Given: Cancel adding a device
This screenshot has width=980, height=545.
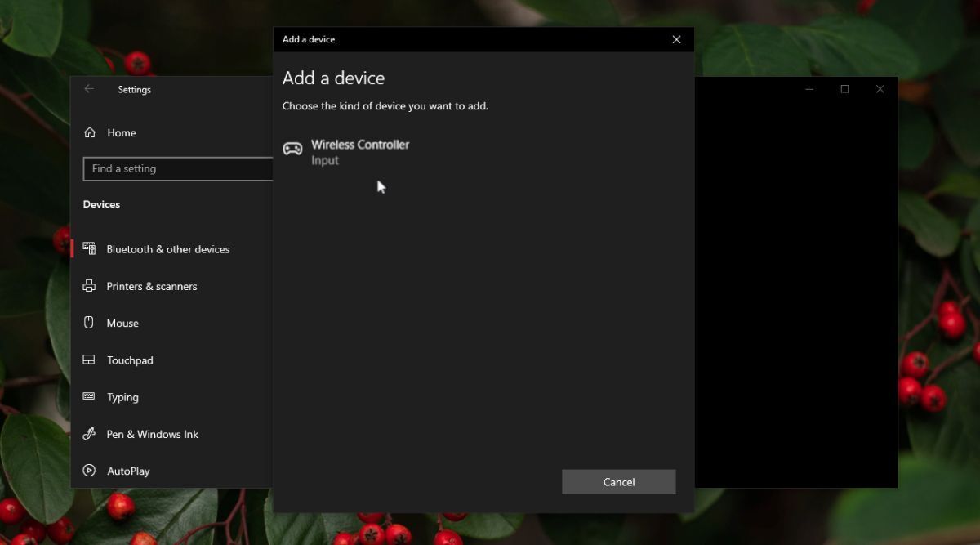Looking at the screenshot, I should (x=618, y=481).
